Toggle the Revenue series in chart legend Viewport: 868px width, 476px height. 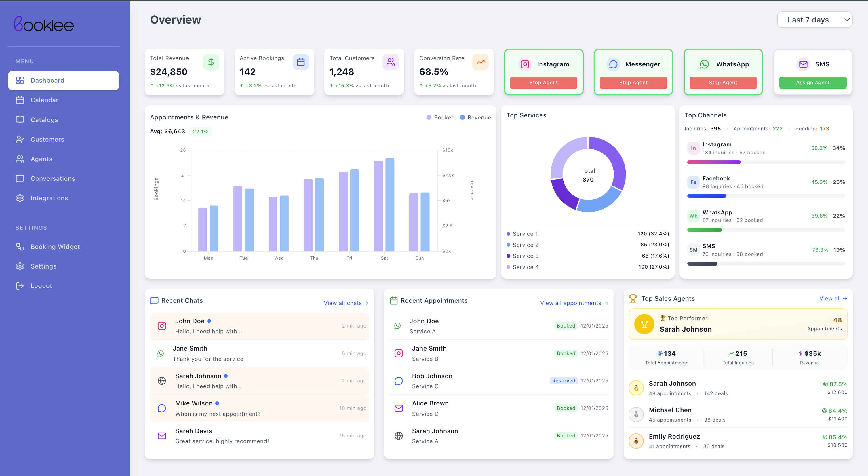pos(475,118)
